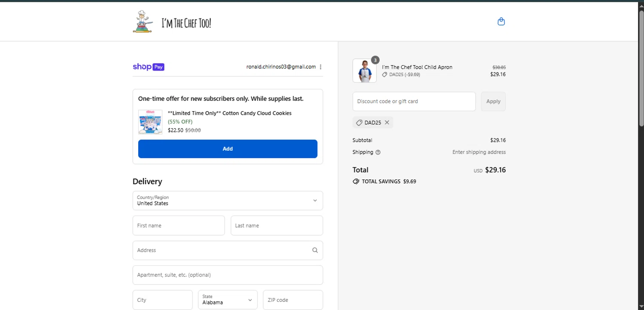This screenshot has height=310, width=644.
Task: Click the Apply discount button
Action: pos(493,101)
